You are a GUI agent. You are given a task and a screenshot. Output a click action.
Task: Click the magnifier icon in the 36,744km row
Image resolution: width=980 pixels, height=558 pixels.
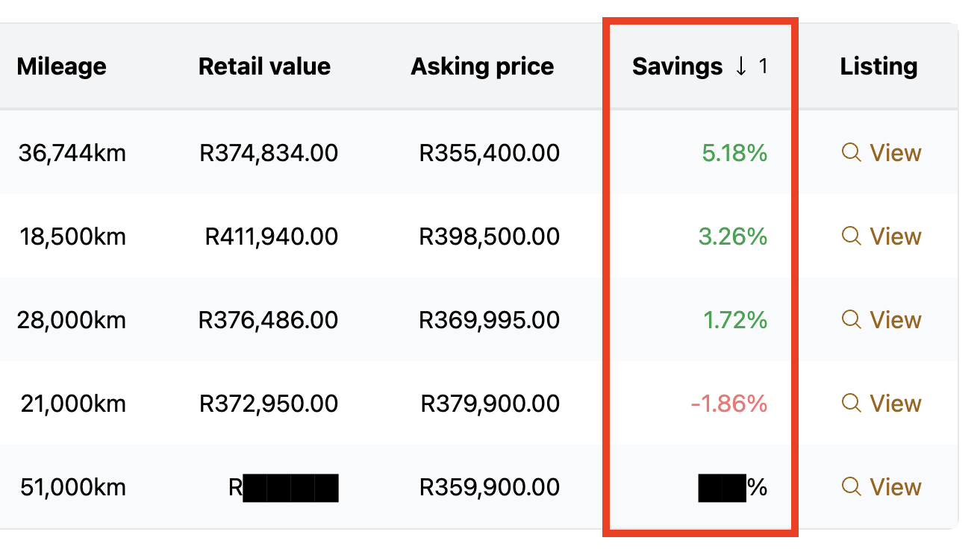click(851, 153)
